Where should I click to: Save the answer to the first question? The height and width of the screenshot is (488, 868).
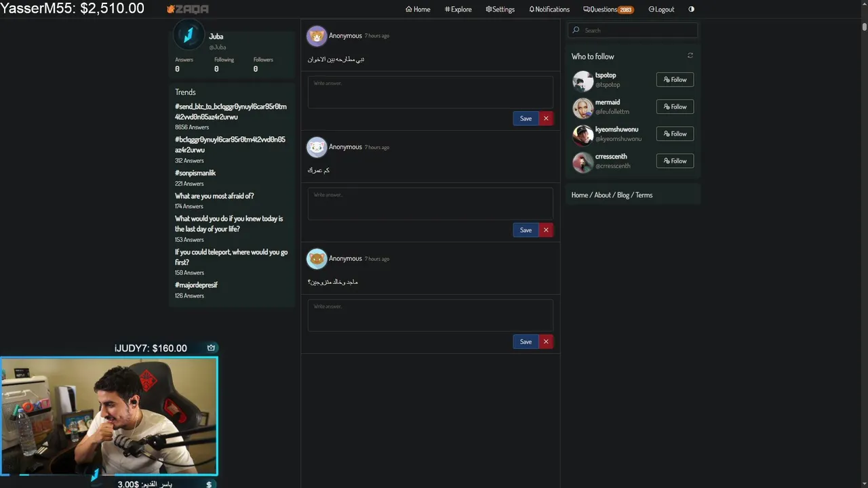click(x=526, y=119)
